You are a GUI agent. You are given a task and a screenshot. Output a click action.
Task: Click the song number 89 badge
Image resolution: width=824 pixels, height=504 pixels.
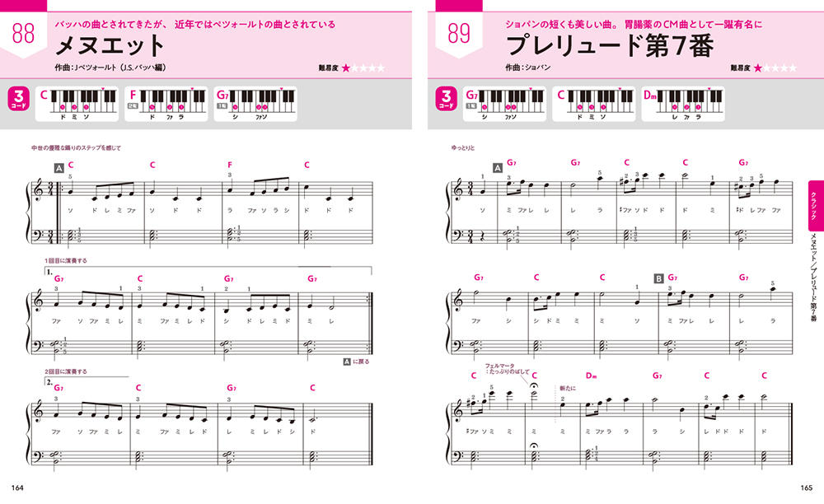[459, 34]
